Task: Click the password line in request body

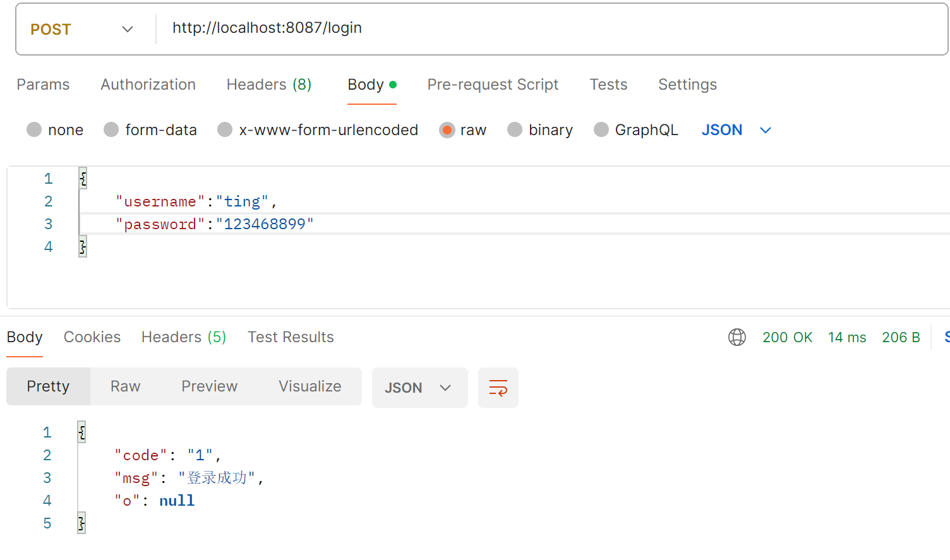Action: [215, 224]
